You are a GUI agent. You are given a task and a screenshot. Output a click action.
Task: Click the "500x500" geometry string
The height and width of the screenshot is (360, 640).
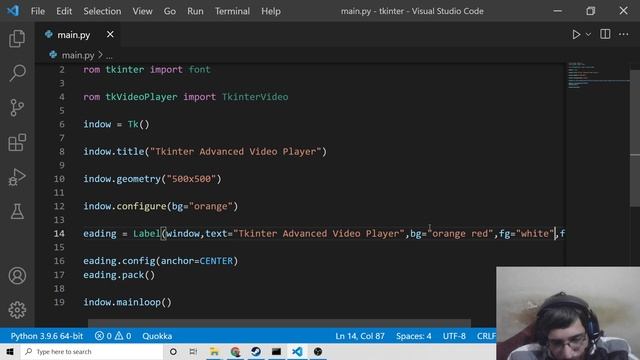[191, 179]
